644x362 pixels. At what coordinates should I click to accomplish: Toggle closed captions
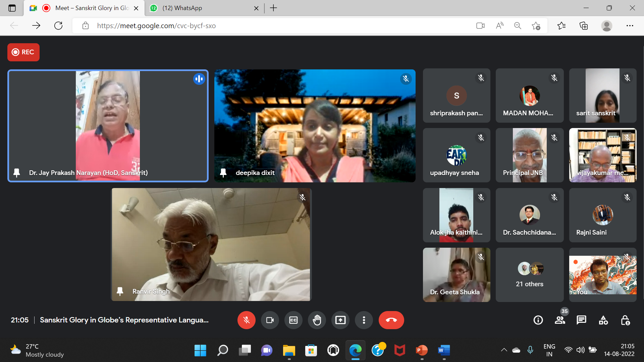[293, 320]
